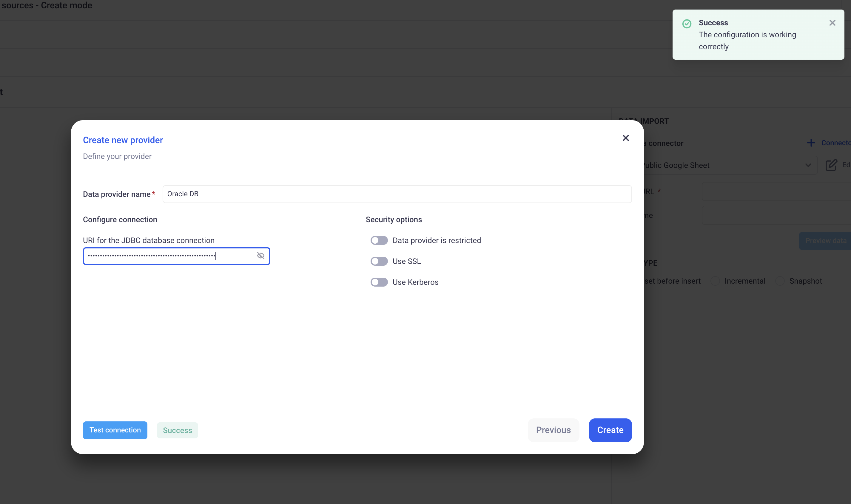Dismiss the Success notification toast
The image size is (851, 504).
pyautogui.click(x=832, y=23)
